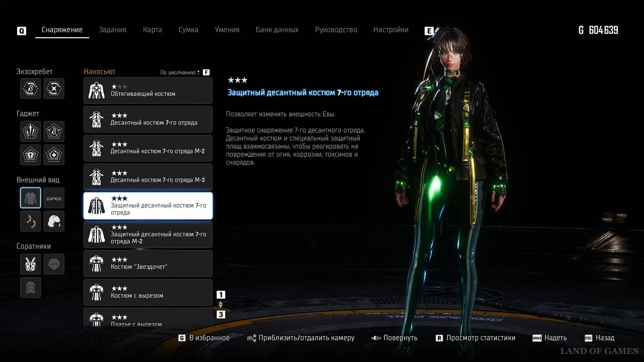644x362 pixels.
Task: Open the gadget slot with beta pentagon emblem
Action: [54, 131]
